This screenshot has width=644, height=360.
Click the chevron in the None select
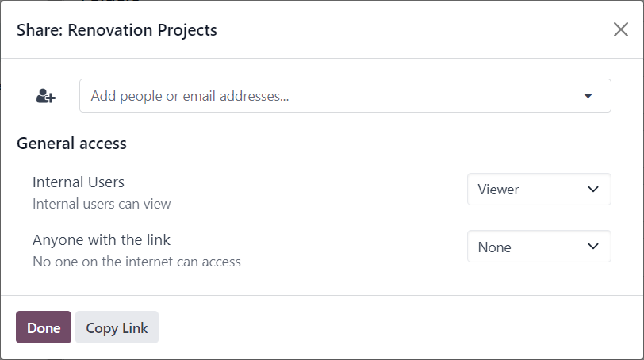593,247
